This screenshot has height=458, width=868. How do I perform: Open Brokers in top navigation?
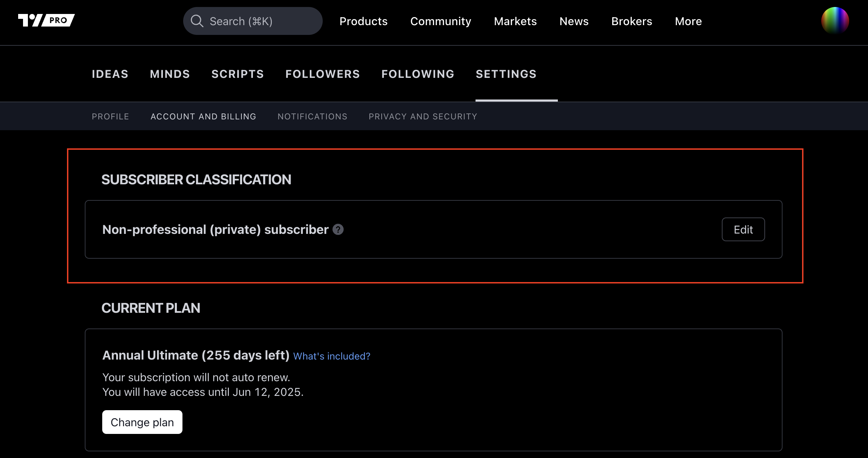pyautogui.click(x=631, y=21)
